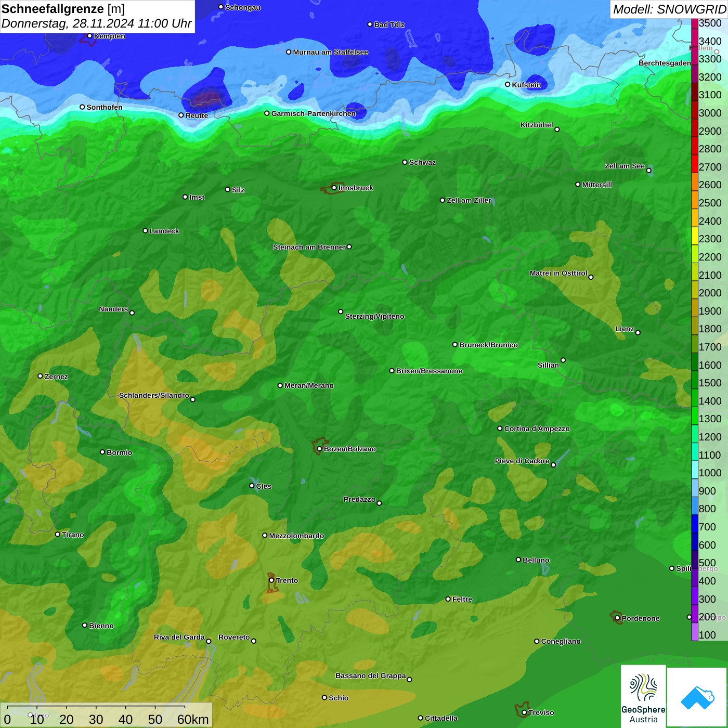
Task: Click the Bad Tölz label
Action: tap(389, 24)
